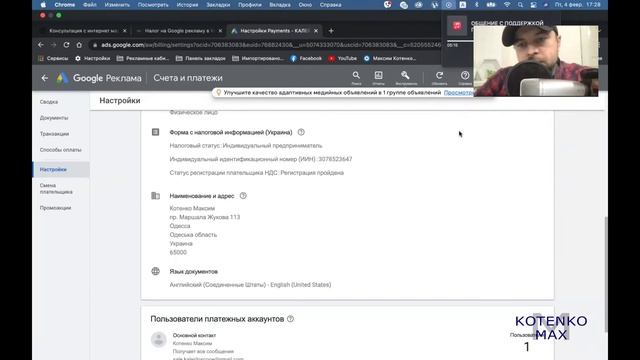Open Промоакции in the sidebar

[x=56, y=208]
